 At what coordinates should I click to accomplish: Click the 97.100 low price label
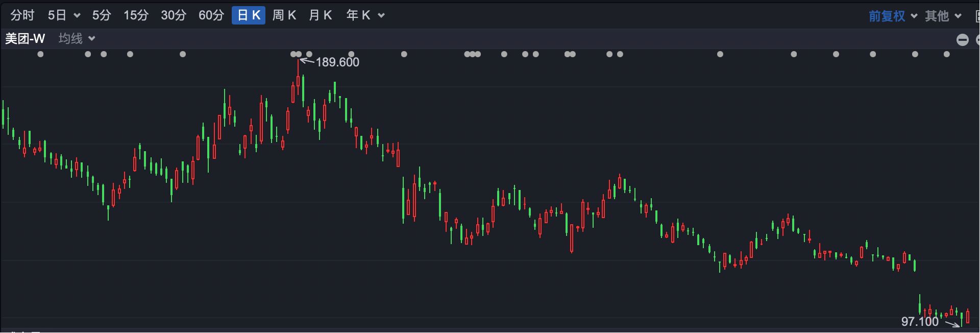click(920, 321)
